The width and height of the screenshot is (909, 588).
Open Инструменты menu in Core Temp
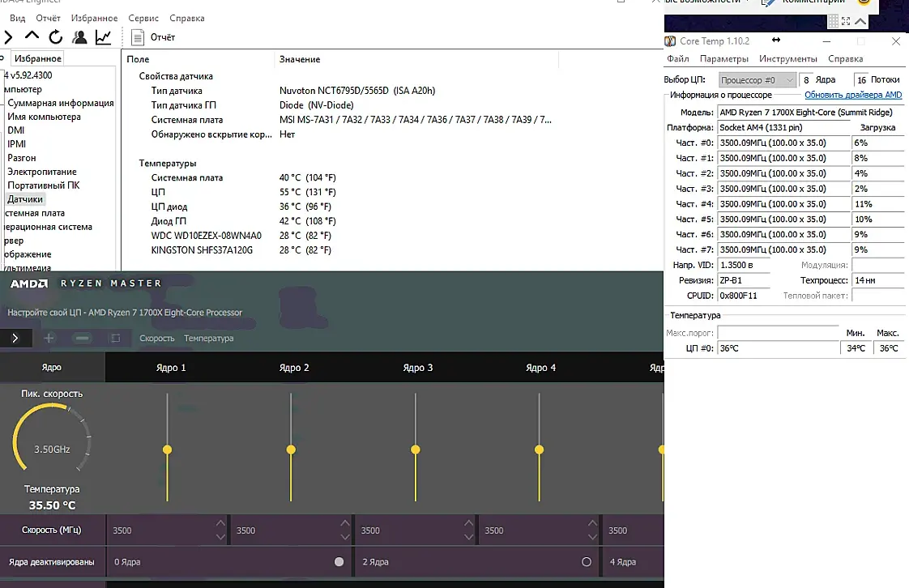pos(787,58)
